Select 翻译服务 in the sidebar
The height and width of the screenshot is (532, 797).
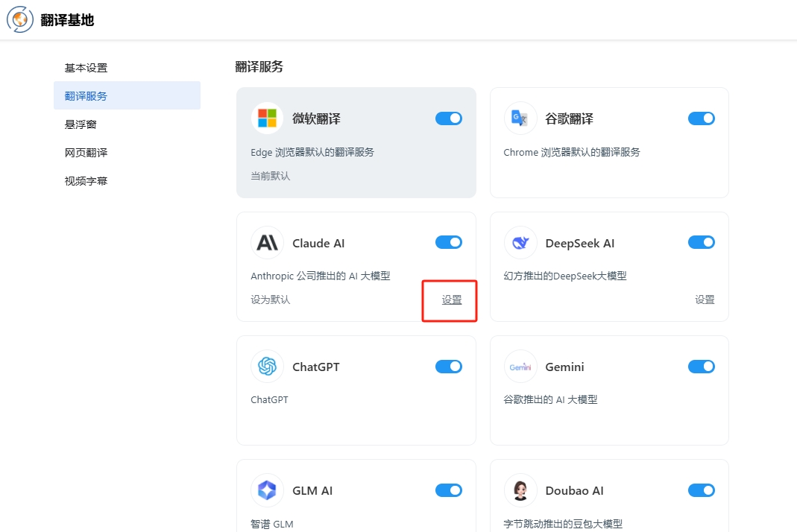(127, 95)
